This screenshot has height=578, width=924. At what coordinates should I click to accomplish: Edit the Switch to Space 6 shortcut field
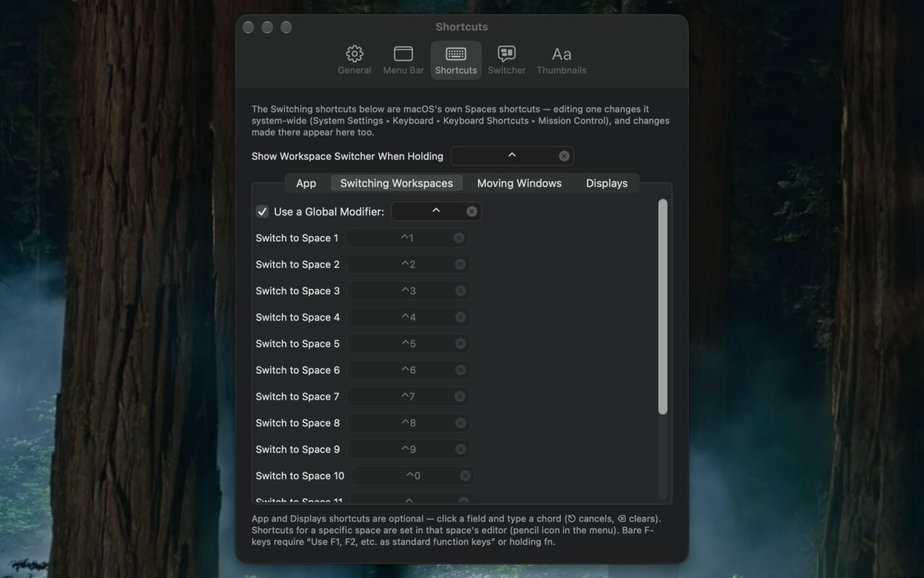tap(409, 370)
